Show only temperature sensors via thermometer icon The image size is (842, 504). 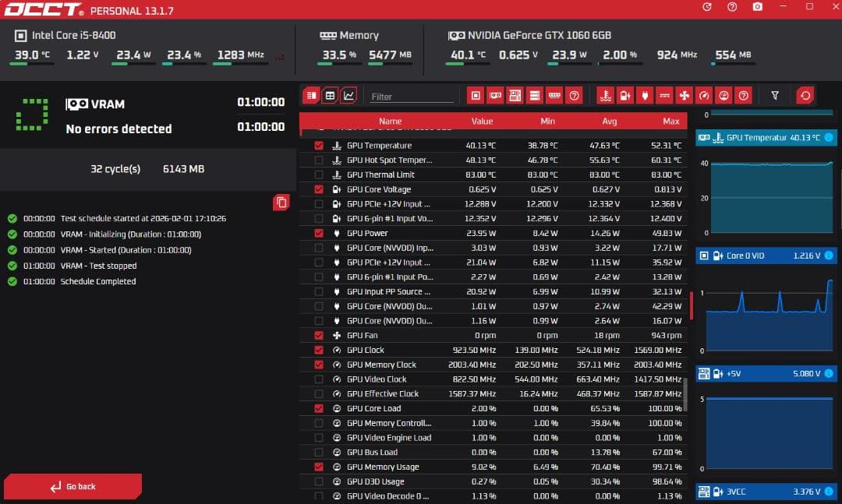pyautogui.click(x=605, y=96)
